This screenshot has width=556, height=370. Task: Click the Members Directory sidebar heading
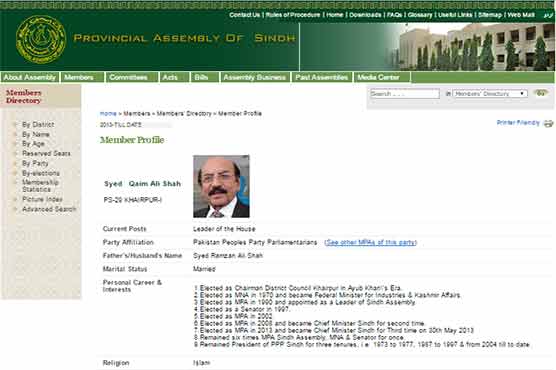tap(24, 96)
